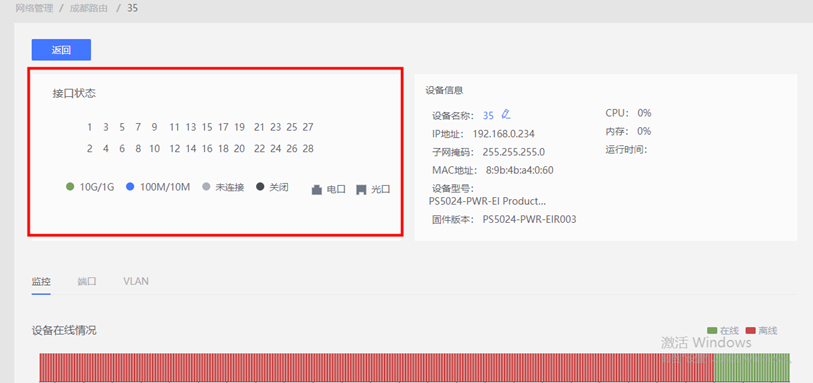This screenshot has height=383, width=813.
Task: Select port number 2
Action: click(90, 149)
